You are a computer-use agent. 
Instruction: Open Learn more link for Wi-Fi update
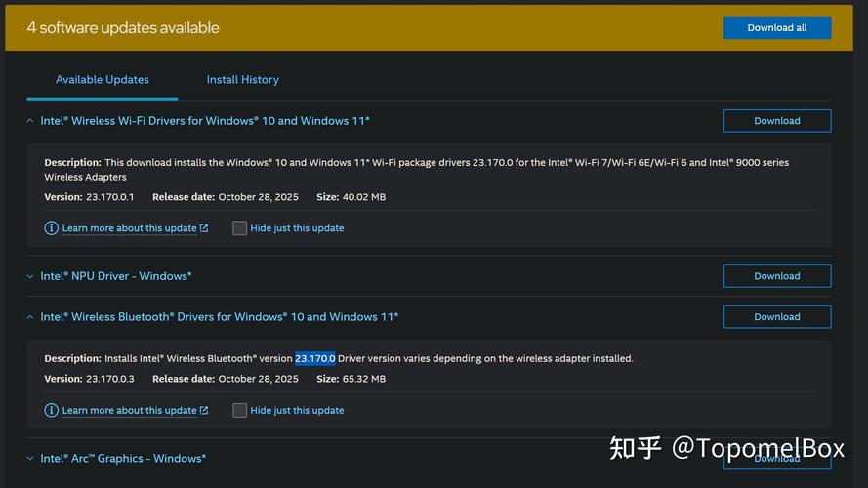click(x=129, y=228)
